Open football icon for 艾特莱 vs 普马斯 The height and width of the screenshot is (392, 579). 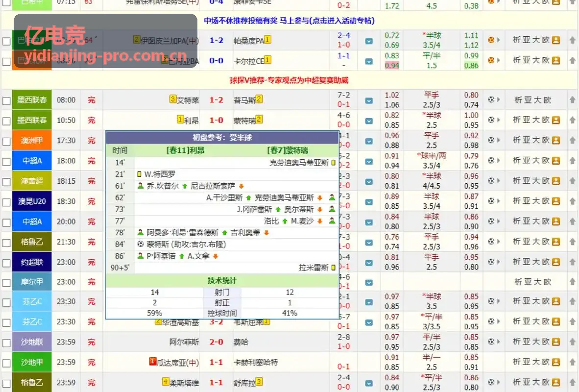491,99
